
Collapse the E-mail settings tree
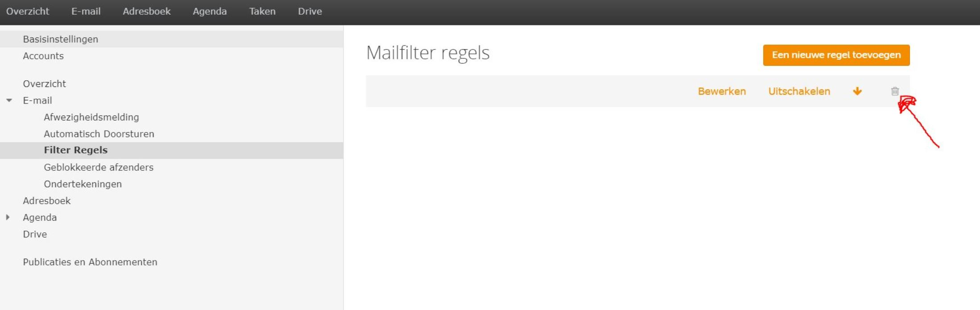pyautogui.click(x=9, y=100)
